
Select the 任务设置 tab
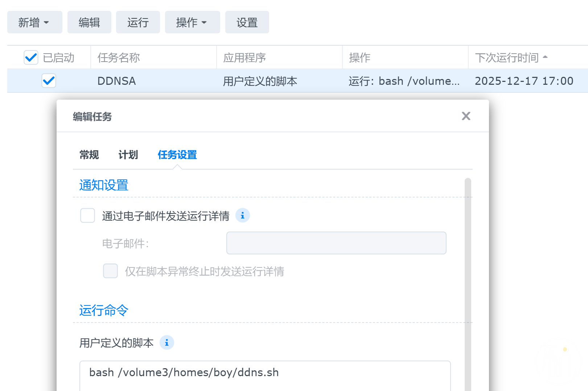point(177,155)
